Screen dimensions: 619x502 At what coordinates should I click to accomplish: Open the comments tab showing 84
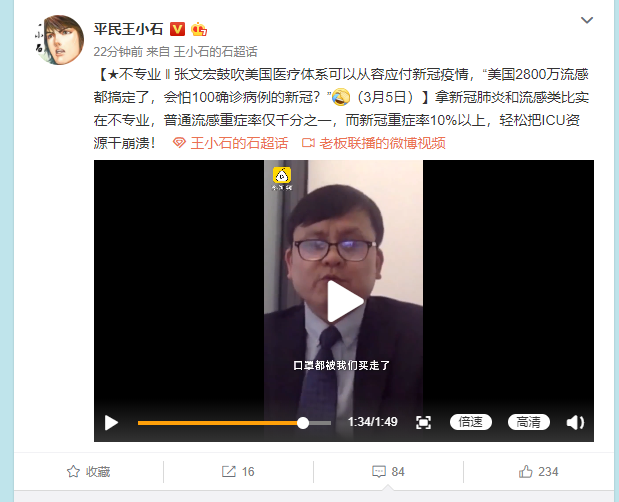coord(388,472)
